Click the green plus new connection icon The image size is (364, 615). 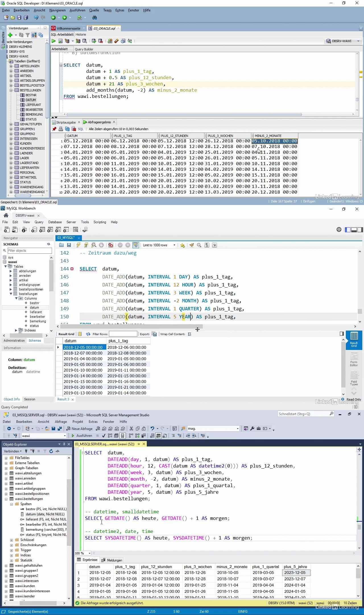pos(10,35)
